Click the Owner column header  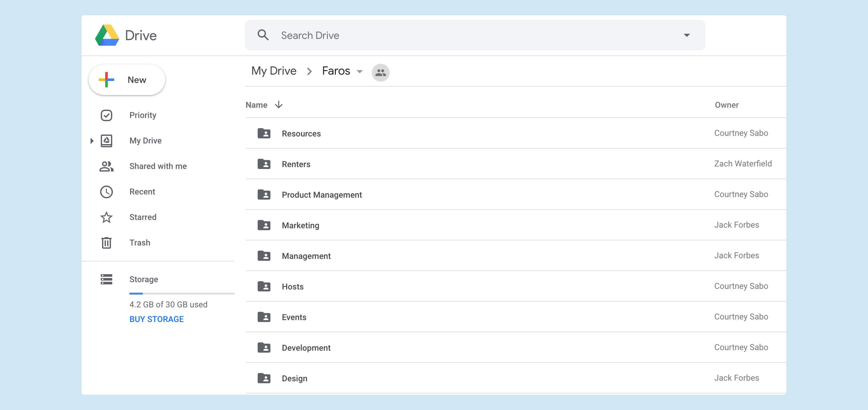(x=726, y=105)
